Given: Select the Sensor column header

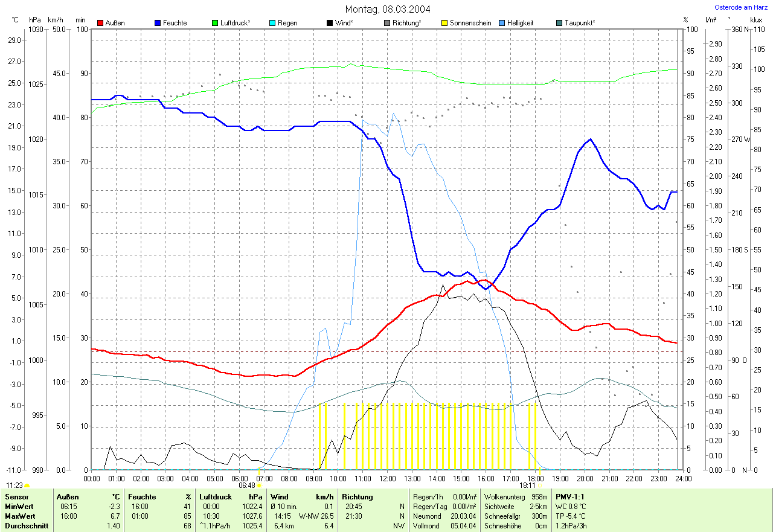Looking at the screenshot, I should [16, 496].
